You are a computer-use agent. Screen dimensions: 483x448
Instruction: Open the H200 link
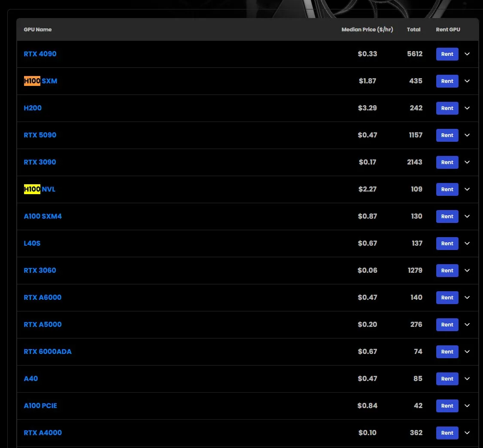pos(33,108)
